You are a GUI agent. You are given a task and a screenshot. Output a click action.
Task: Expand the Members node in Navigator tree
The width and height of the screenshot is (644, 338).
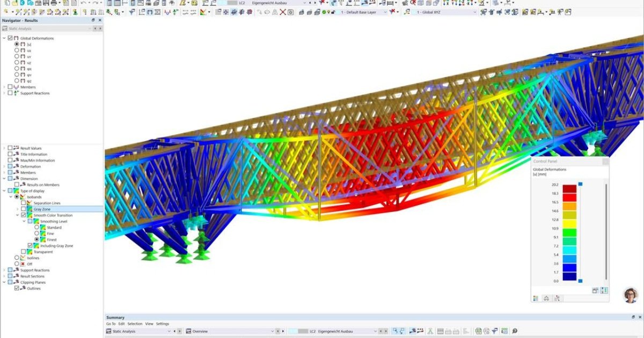pos(4,87)
